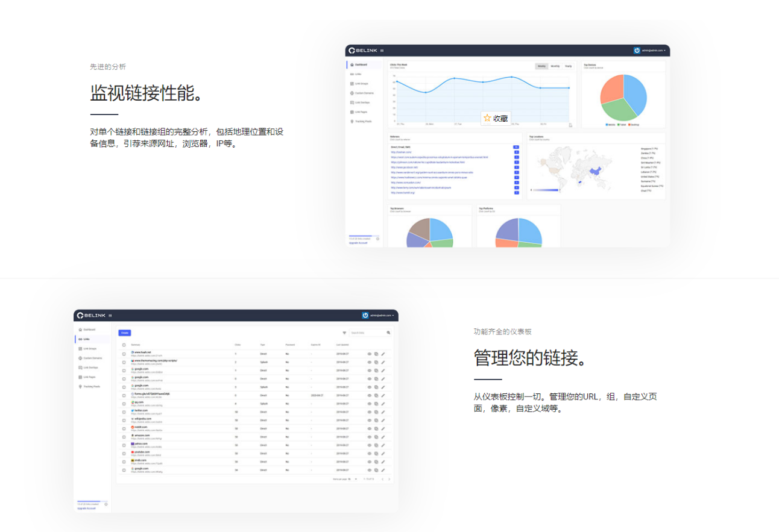
Task: Tick the checkbox for the qq.com row
Action: coord(124,404)
